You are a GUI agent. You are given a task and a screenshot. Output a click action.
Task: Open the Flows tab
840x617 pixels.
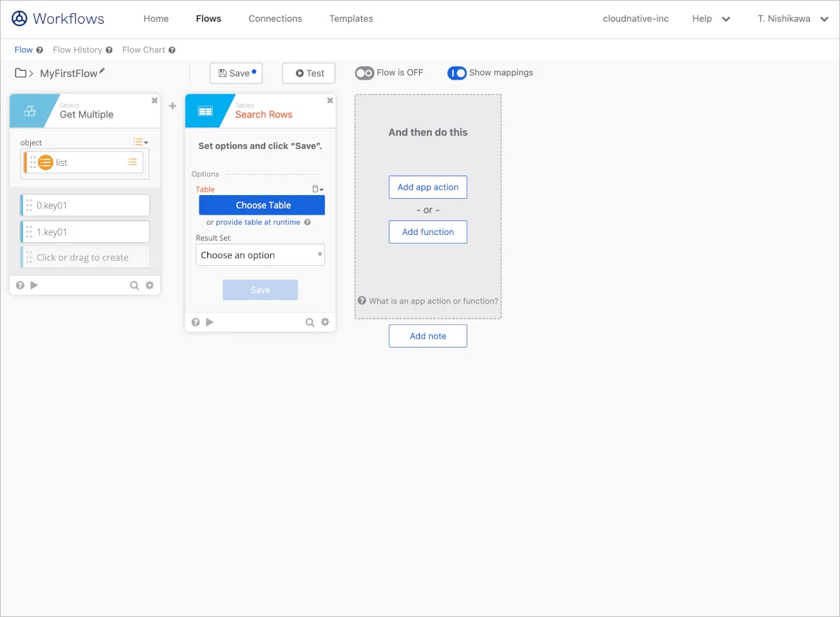pos(209,19)
